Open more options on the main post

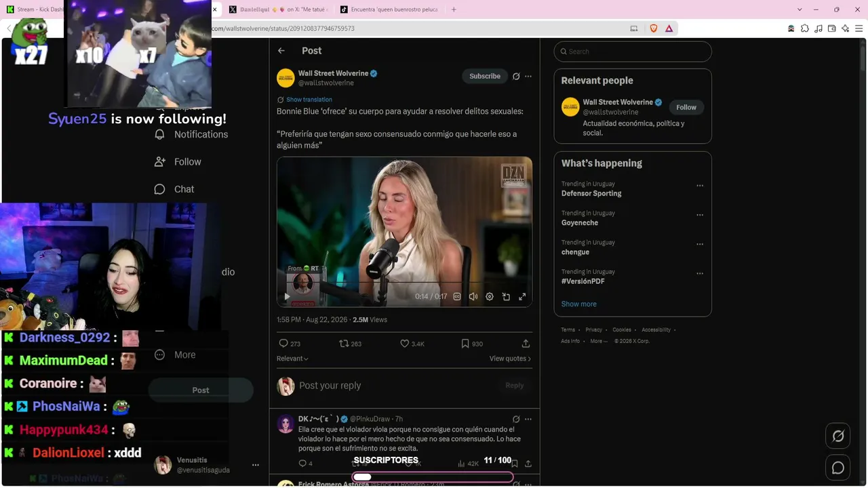pyautogui.click(x=528, y=77)
